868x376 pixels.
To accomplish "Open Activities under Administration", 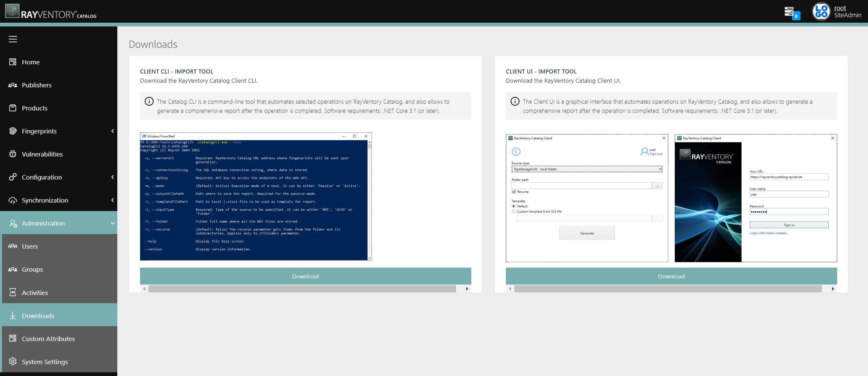I will 60,292.
